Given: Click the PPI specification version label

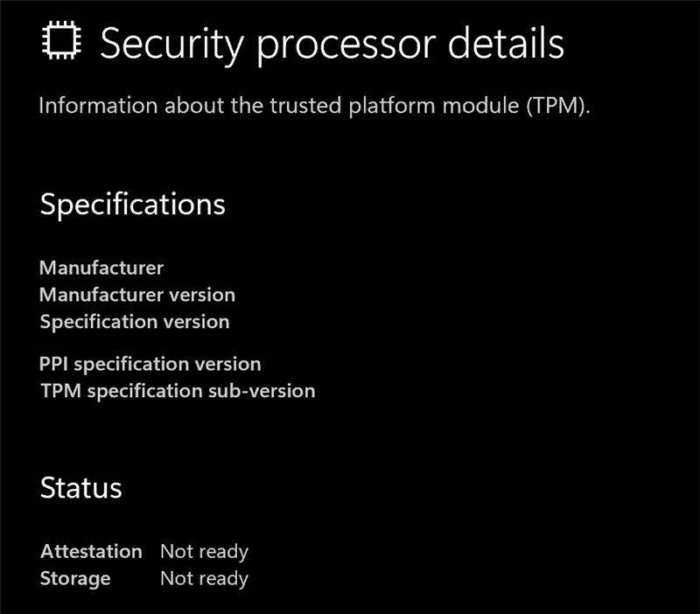Looking at the screenshot, I should [150, 364].
